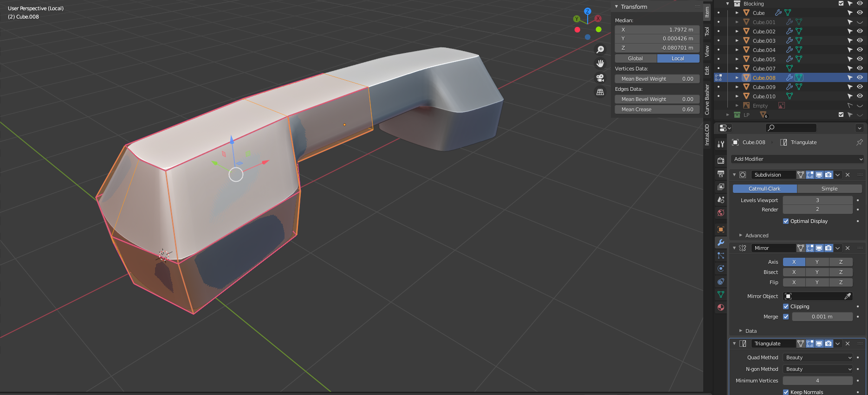
Task: Toggle Triangulate modifier render camera icon
Action: point(829,344)
